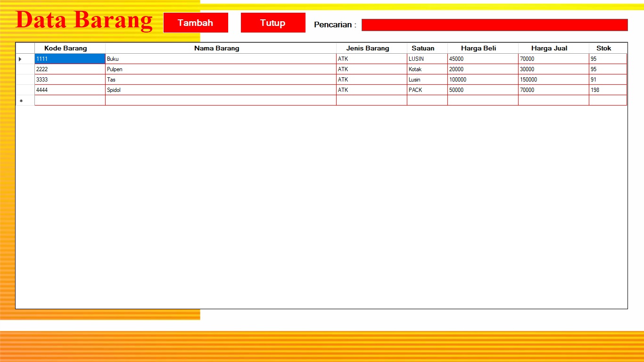Click the Satuan column header
The width and height of the screenshot is (644, 362).
tap(427, 48)
